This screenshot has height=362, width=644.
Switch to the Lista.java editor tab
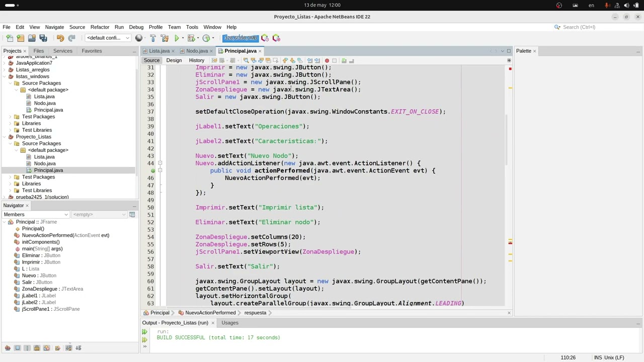click(x=159, y=51)
